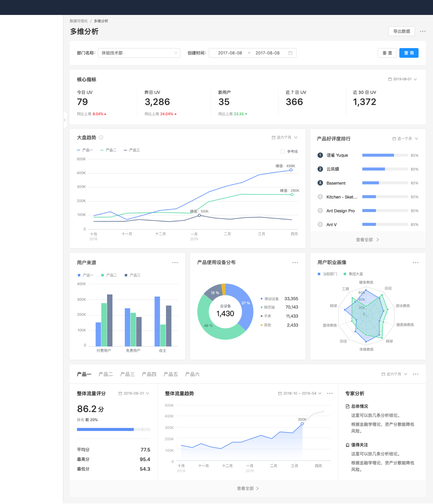Click the 导出数据 button
The width and height of the screenshot is (433, 504).
point(402,31)
